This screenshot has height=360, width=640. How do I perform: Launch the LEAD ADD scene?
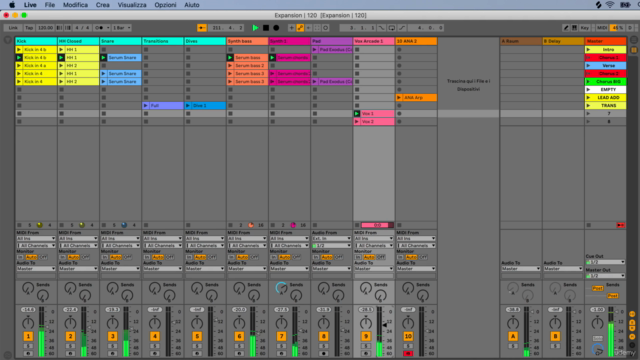588,98
